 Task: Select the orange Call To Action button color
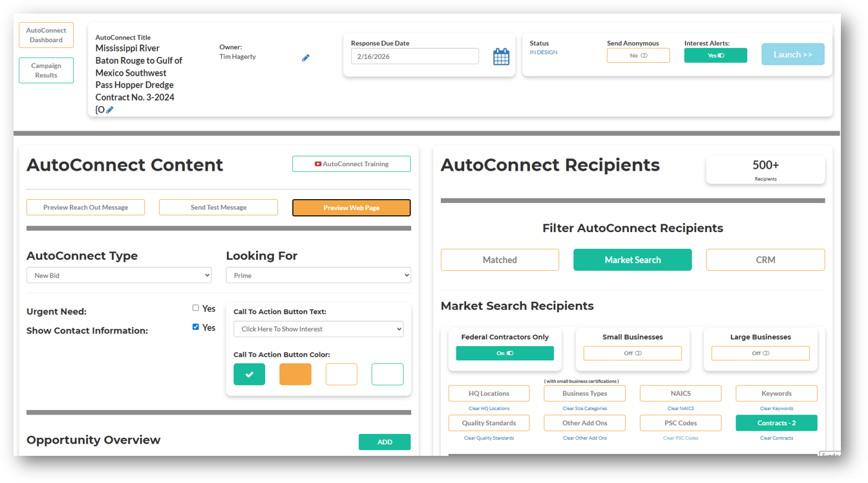coord(295,374)
